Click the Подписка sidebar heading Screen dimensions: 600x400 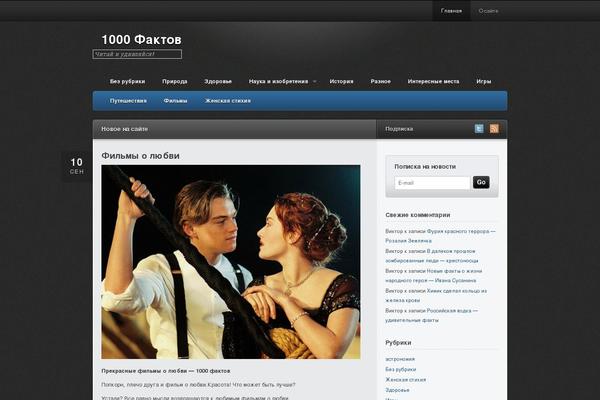pos(399,129)
